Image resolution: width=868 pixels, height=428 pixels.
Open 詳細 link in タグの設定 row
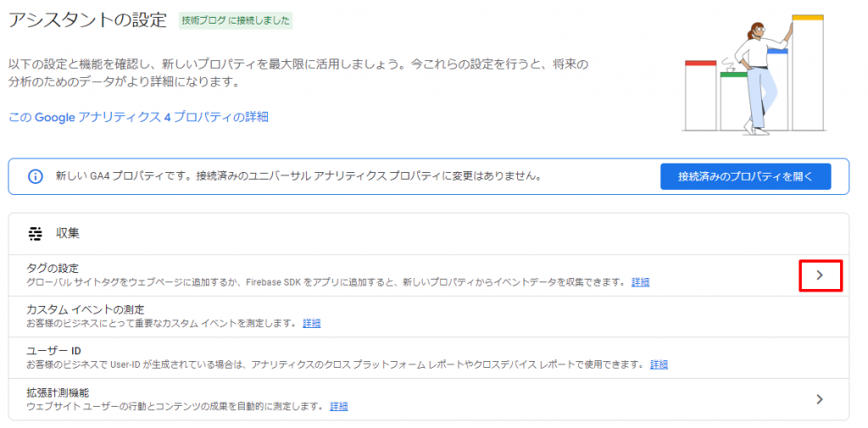pyautogui.click(x=641, y=282)
